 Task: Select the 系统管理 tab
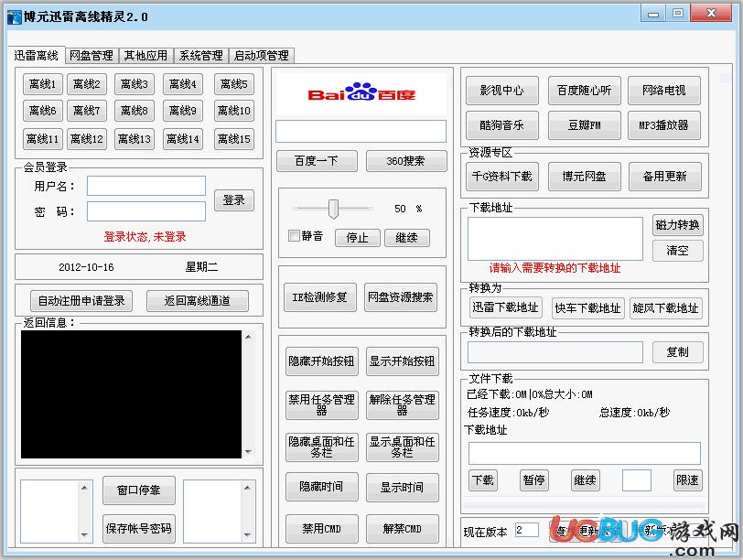(201, 56)
